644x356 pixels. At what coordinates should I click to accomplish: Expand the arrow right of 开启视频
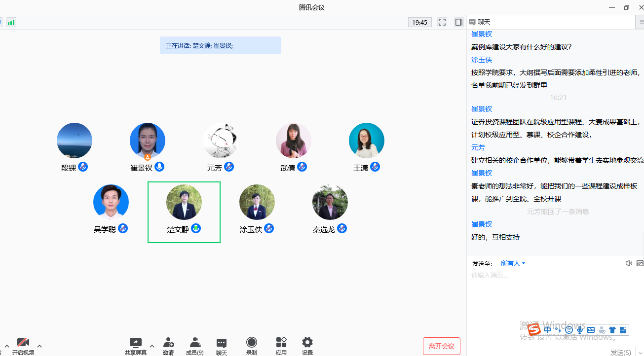tap(39, 346)
